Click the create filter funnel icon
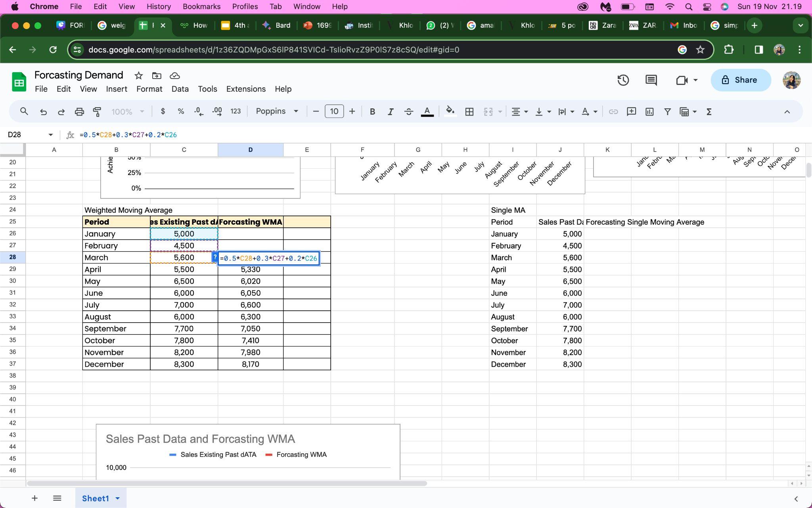 tap(667, 112)
